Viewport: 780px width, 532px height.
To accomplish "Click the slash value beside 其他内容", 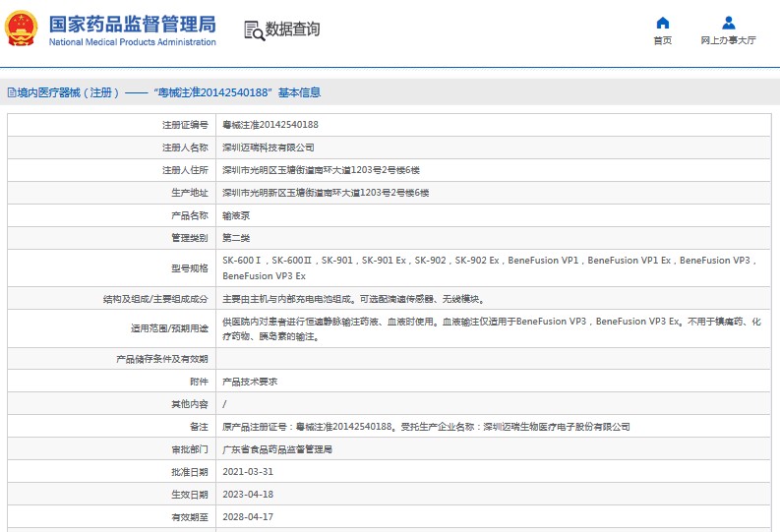I will (x=224, y=404).
